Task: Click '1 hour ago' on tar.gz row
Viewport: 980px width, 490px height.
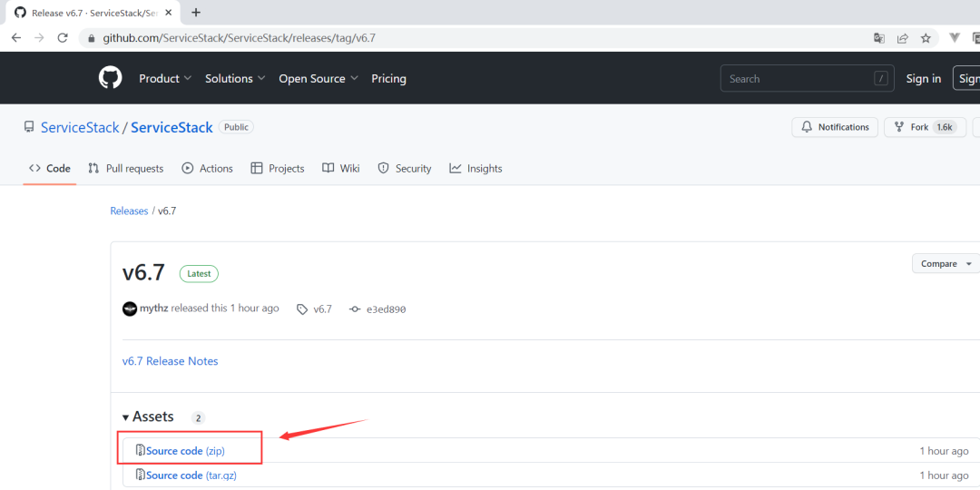Action: [944, 475]
